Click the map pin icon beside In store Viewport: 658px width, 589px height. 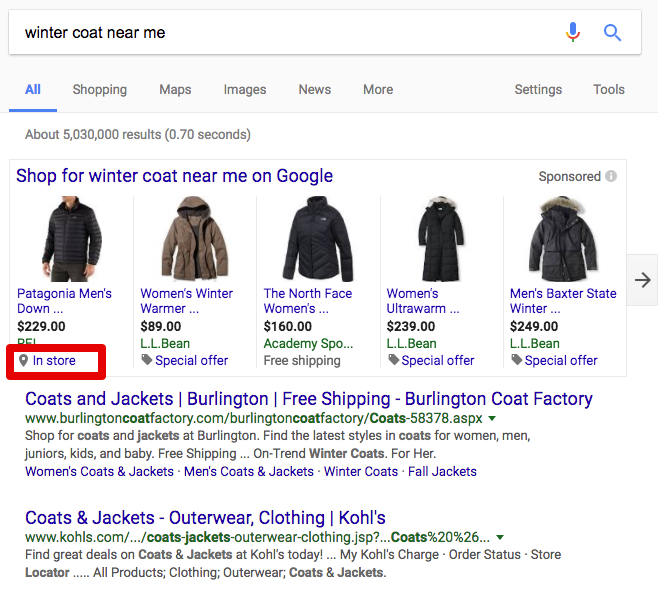(24, 360)
